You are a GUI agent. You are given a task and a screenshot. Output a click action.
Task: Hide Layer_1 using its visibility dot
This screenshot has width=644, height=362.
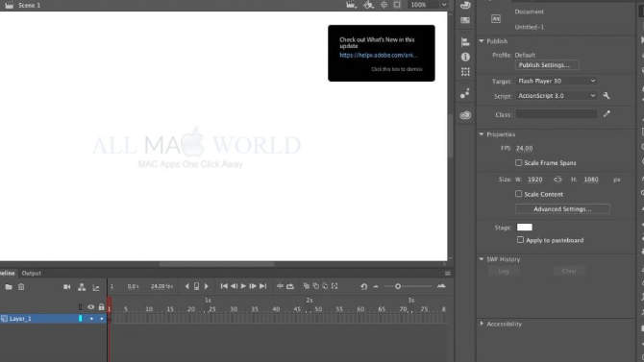click(x=91, y=319)
